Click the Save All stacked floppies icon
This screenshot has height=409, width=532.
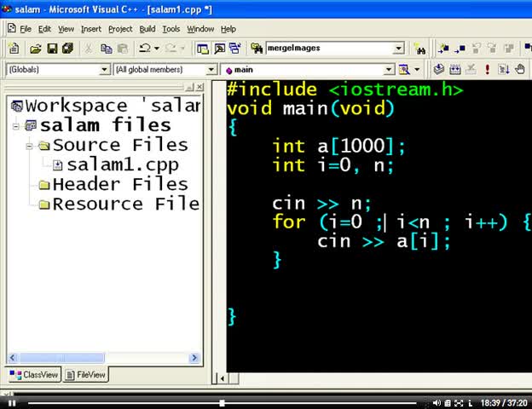(67, 49)
